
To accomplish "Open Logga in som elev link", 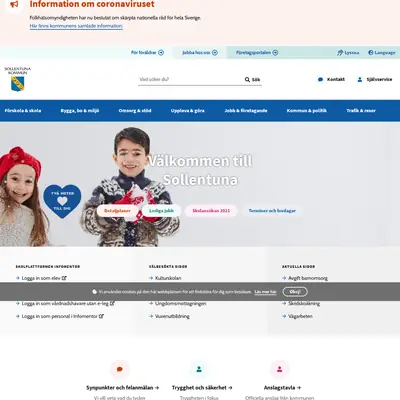I will (41, 278).
